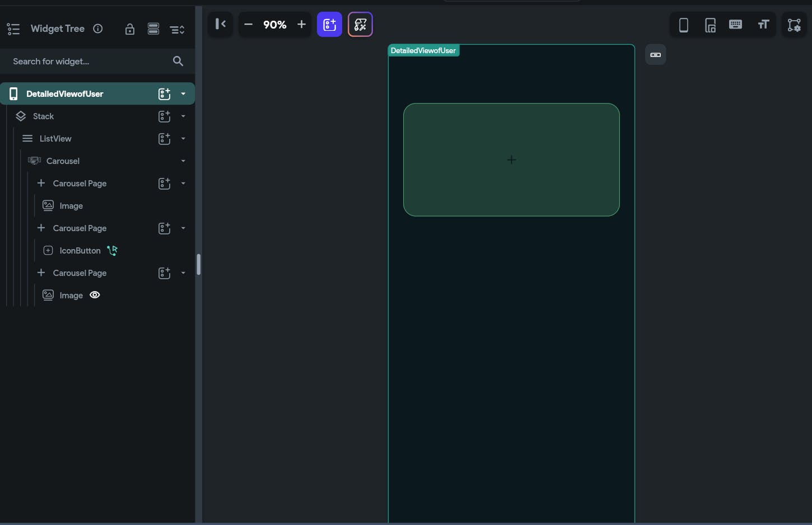This screenshot has height=525, width=812.
Task: Collapse the DetailedViewofUser tree arrow
Action: click(183, 94)
